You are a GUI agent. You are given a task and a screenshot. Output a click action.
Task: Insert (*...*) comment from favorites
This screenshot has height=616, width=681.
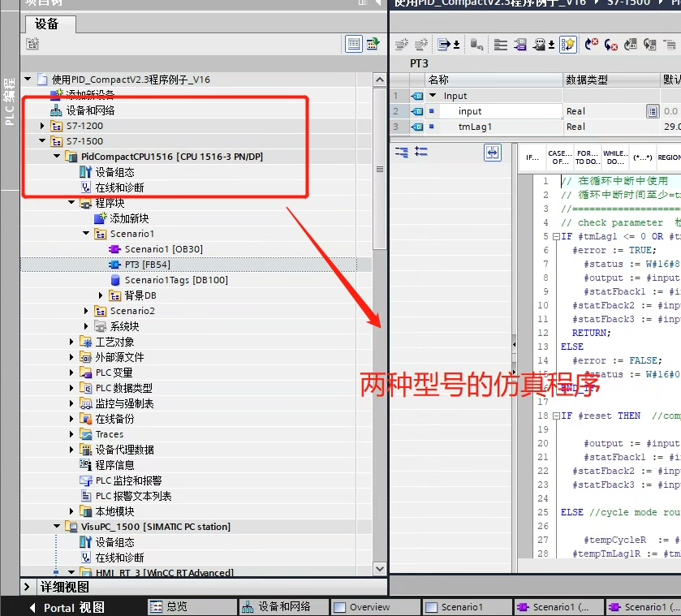pos(642,157)
